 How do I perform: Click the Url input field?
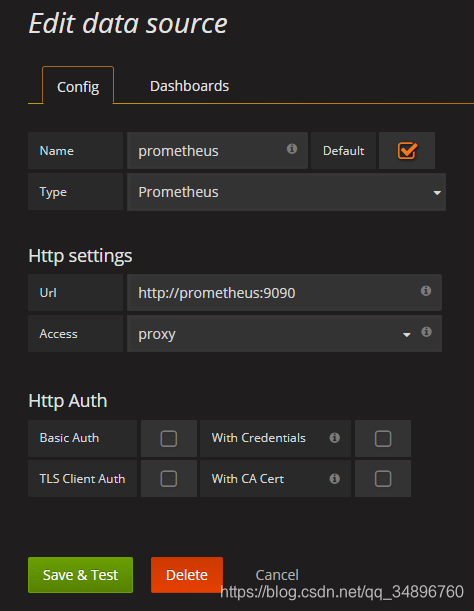coord(285,292)
